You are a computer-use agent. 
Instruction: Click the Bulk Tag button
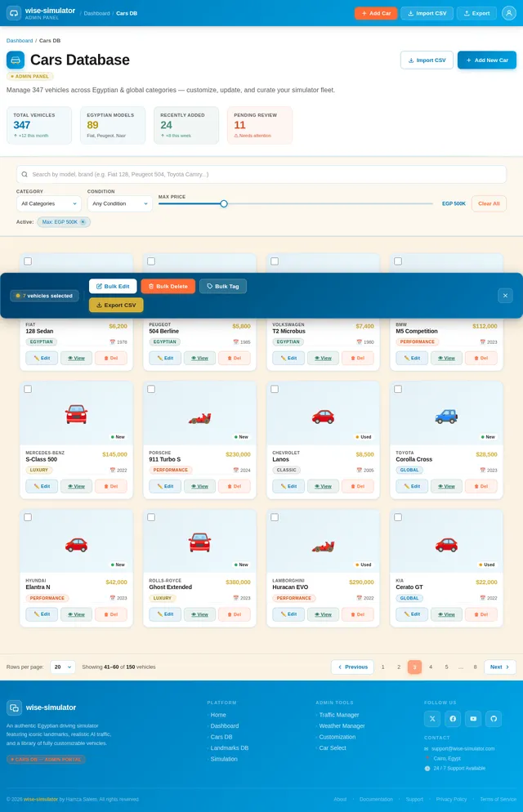click(222, 286)
